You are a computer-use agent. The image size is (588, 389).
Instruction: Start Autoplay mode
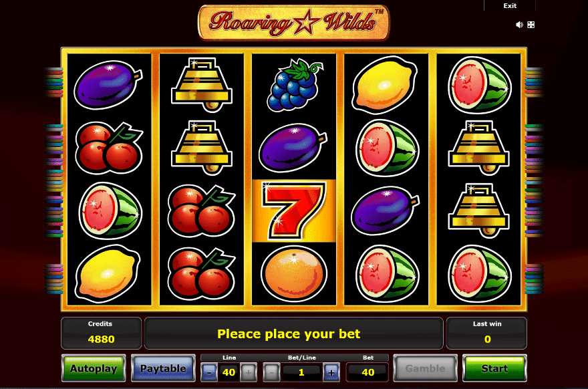click(x=94, y=368)
